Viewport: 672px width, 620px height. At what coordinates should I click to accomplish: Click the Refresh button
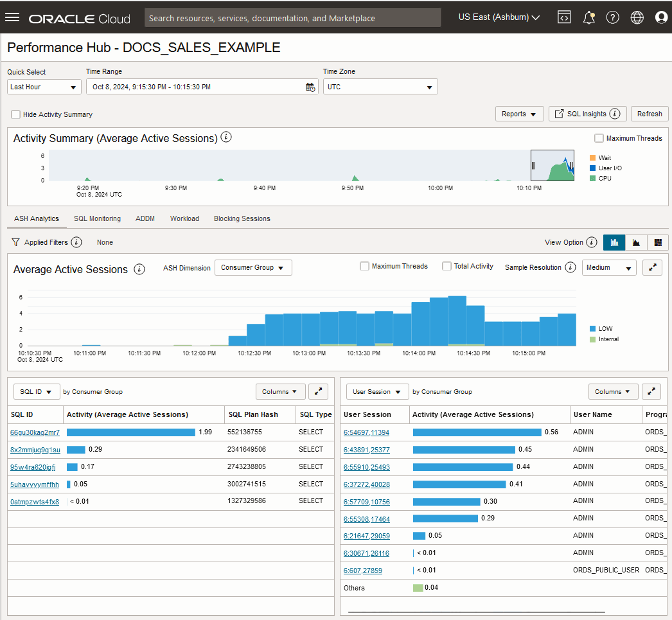click(650, 114)
